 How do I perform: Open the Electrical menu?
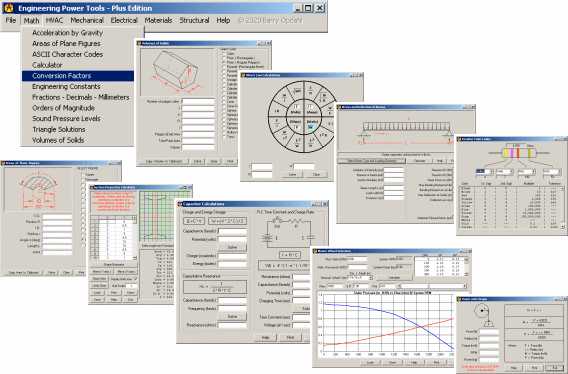click(124, 20)
